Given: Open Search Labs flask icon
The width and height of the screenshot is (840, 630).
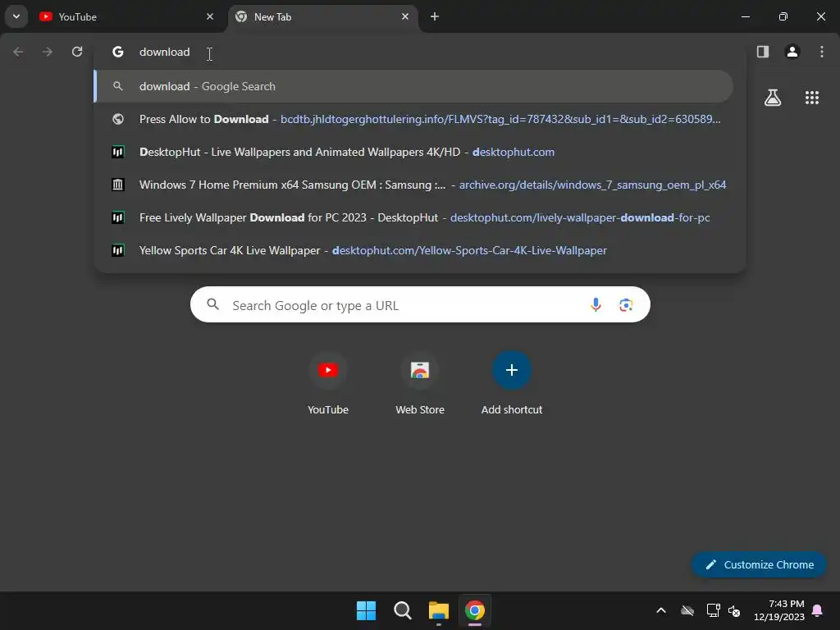Looking at the screenshot, I should [773, 98].
